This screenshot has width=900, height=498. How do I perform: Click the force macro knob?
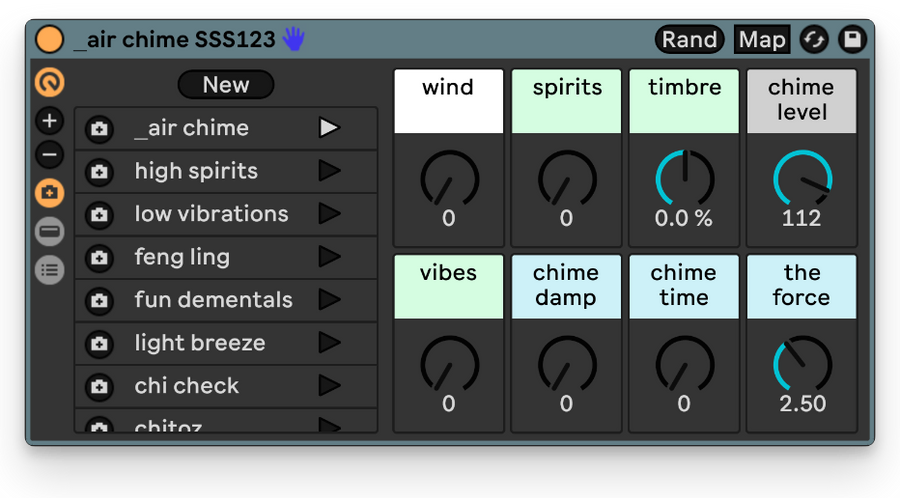802,364
